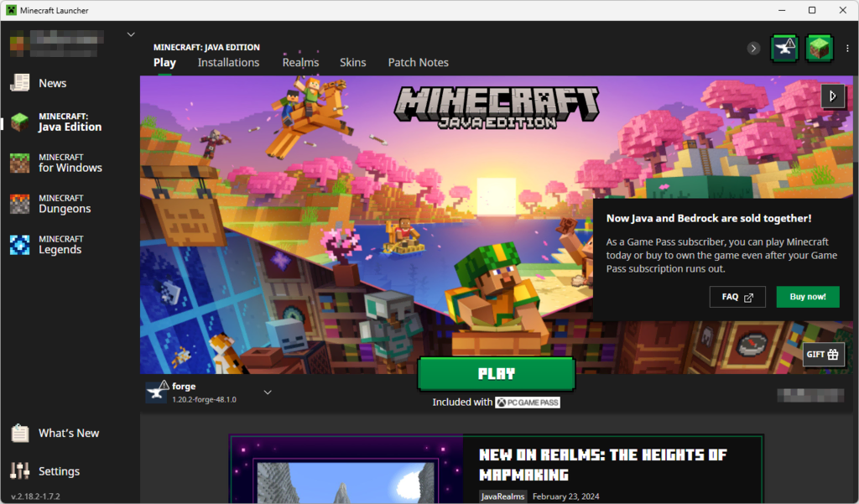Click the anvil icon beside the version selector

point(156,392)
